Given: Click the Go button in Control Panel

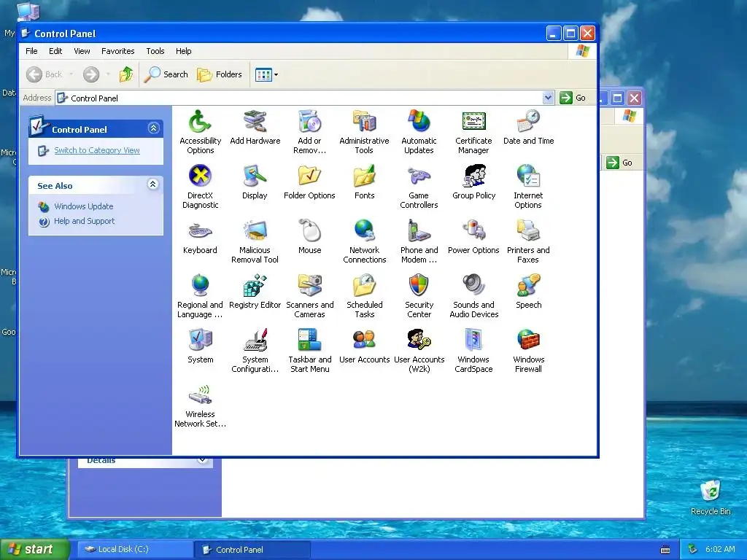Looking at the screenshot, I should 573,98.
